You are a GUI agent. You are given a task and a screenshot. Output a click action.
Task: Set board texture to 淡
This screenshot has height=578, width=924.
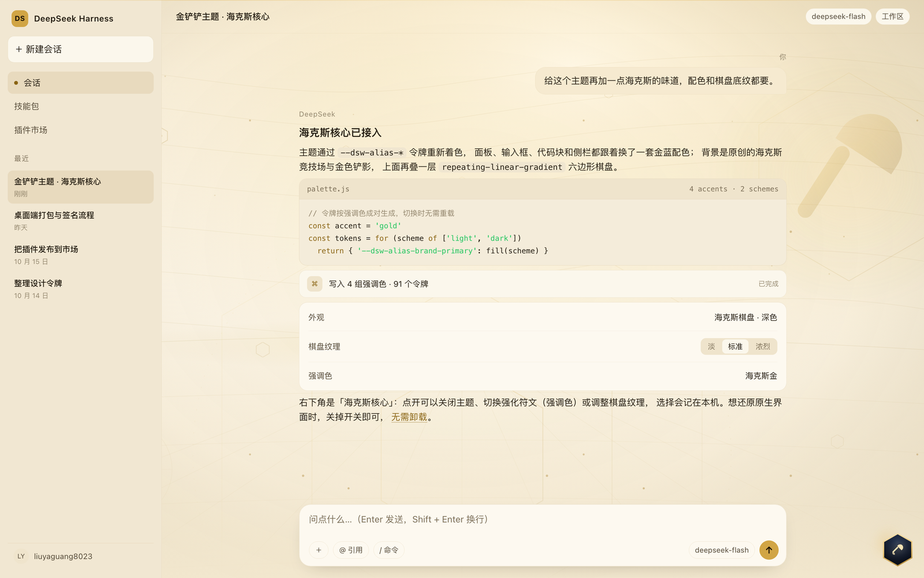[x=711, y=347]
